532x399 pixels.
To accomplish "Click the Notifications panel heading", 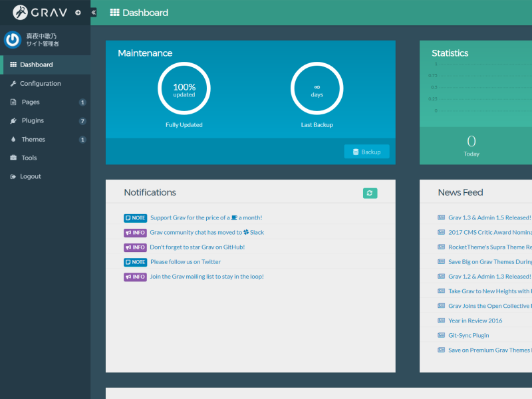I will [x=150, y=192].
